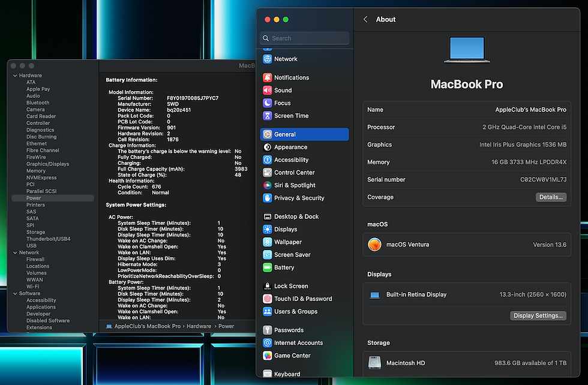
Task: Open Keyboard settings
Action: (304, 374)
